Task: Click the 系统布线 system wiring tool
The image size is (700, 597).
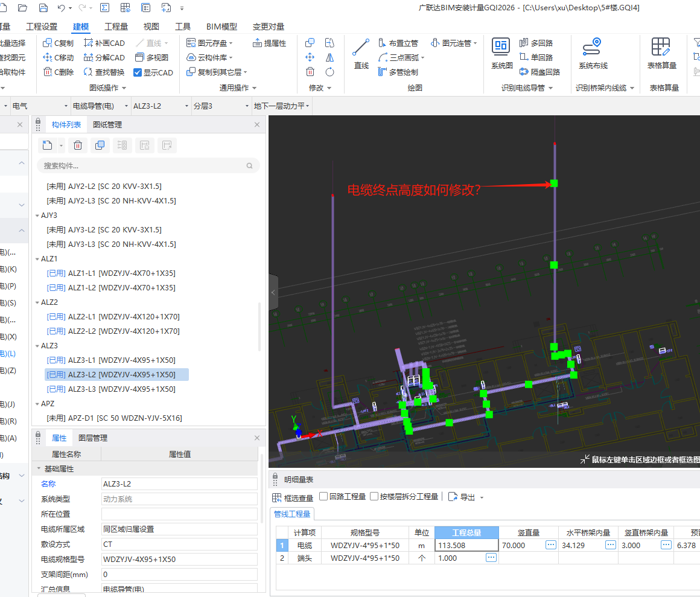Action: 593,54
